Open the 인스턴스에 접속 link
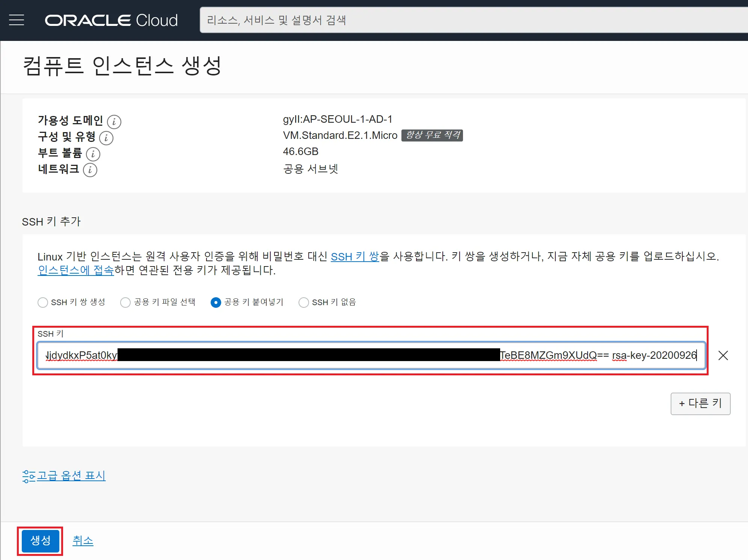748x560 pixels. pyautogui.click(x=75, y=270)
